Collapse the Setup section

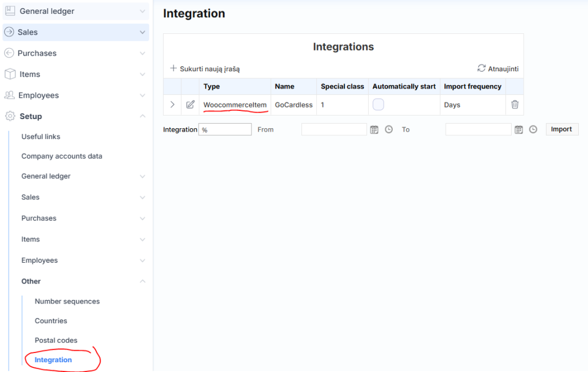pyautogui.click(x=142, y=116)
